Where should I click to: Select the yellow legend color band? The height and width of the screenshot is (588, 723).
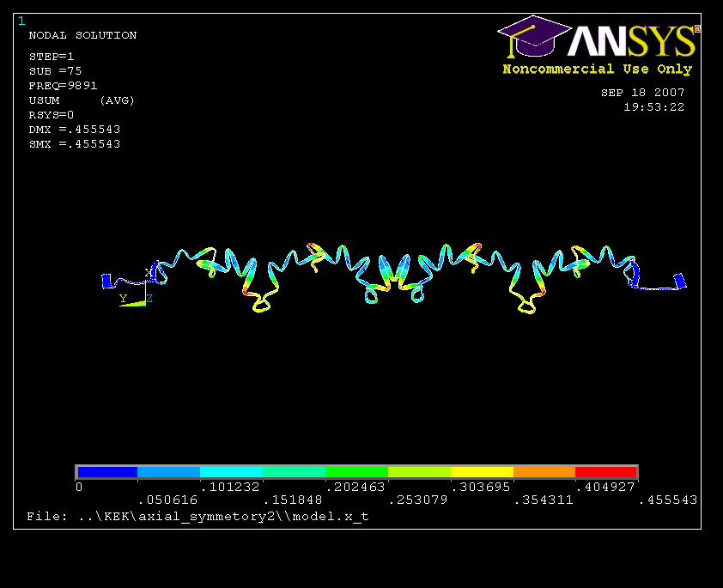click(482, 472)
